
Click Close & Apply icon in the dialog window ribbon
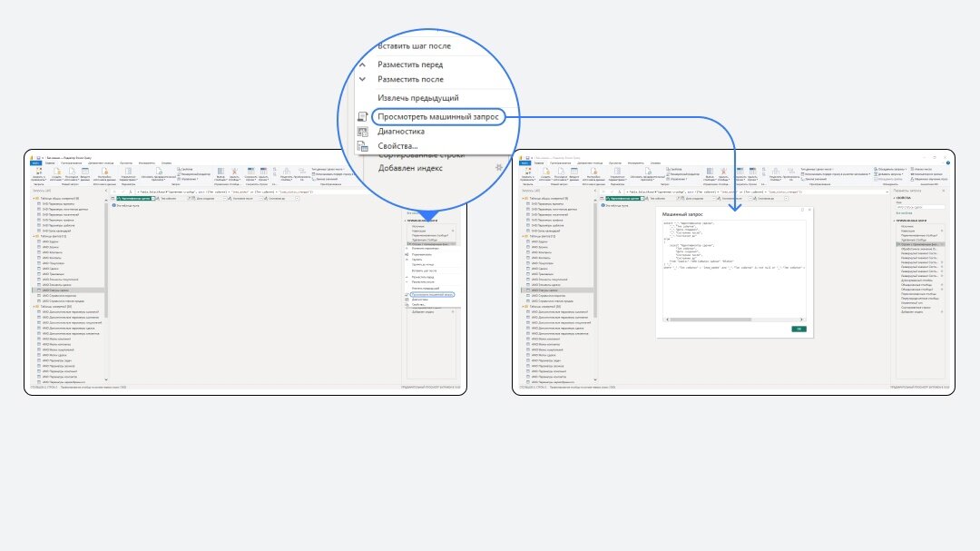tap(527, 172)
